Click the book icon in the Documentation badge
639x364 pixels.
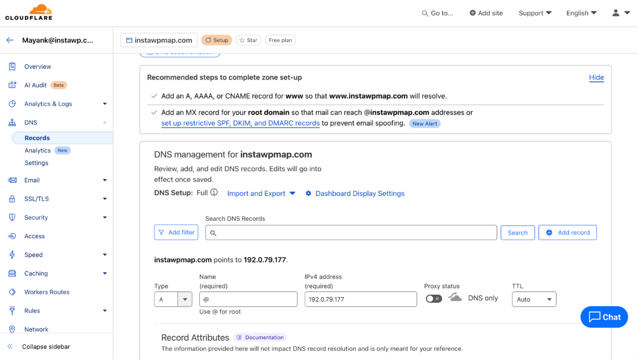coord(239,337)
